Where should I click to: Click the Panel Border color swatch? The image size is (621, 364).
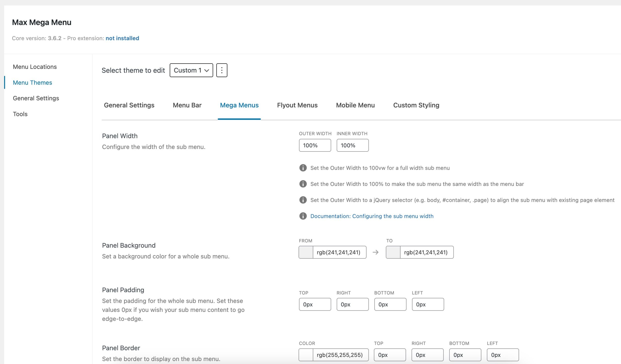306,355
